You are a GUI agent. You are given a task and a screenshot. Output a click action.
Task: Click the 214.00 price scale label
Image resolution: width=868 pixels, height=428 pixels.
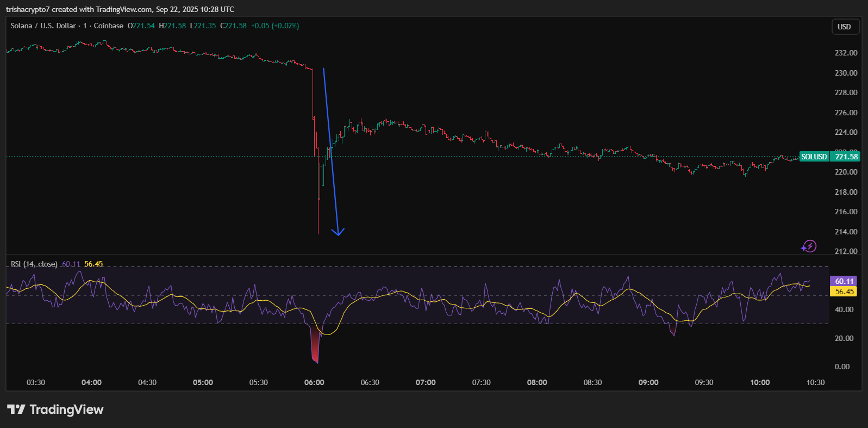(x=846, y=232)
